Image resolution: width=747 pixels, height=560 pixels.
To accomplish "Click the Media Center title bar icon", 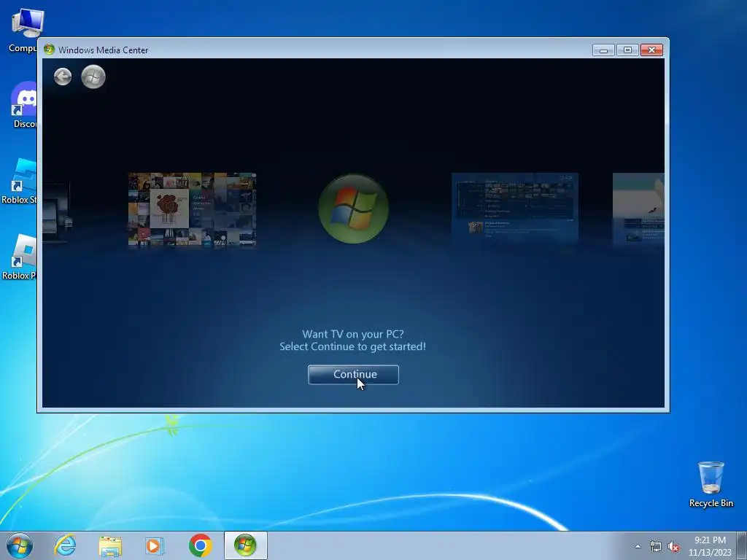I will pyautogui.click(x=49, y=50).
